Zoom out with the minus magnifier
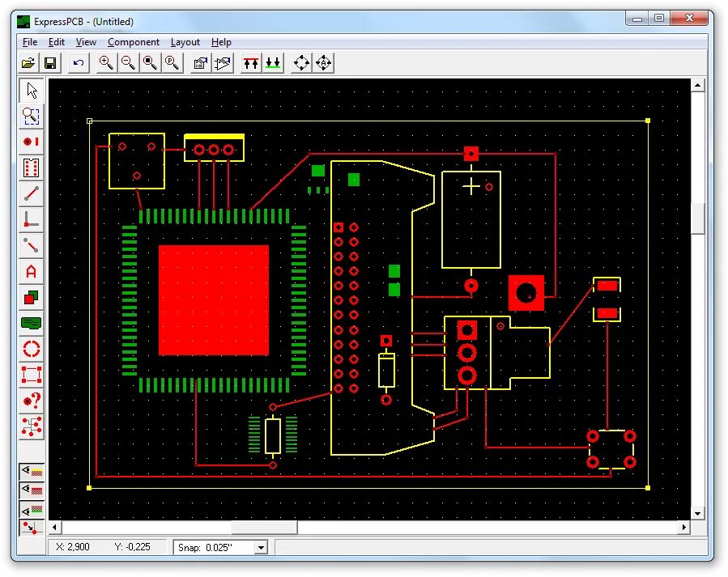Screen dimensions: 728x577 click(x=128, y=62)
